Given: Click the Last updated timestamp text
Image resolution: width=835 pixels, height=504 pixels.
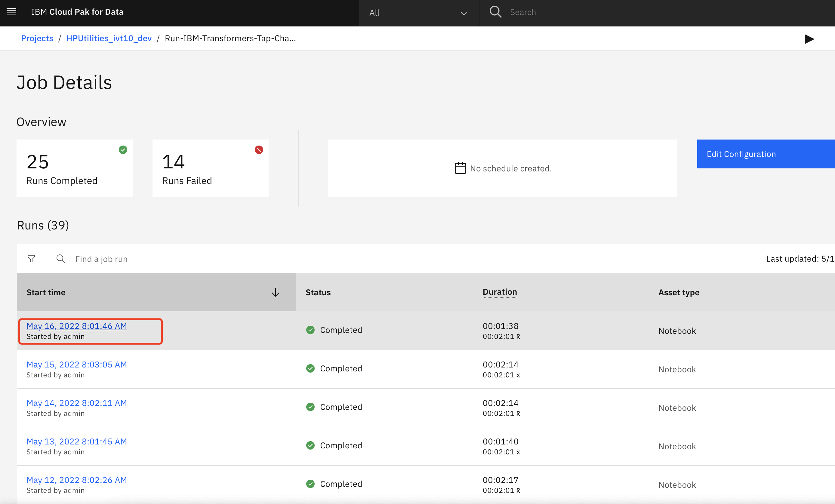Looking at the screenshot, I should point(800,259).
